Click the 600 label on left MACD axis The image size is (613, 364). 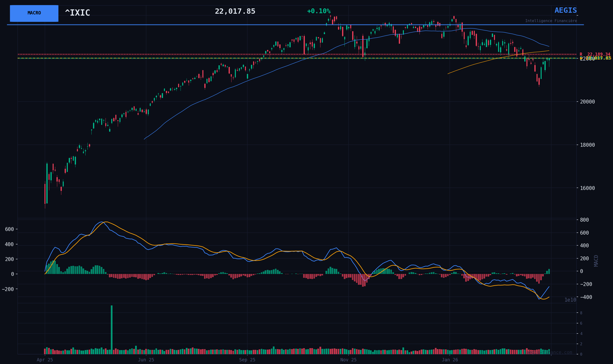(9, 229)
